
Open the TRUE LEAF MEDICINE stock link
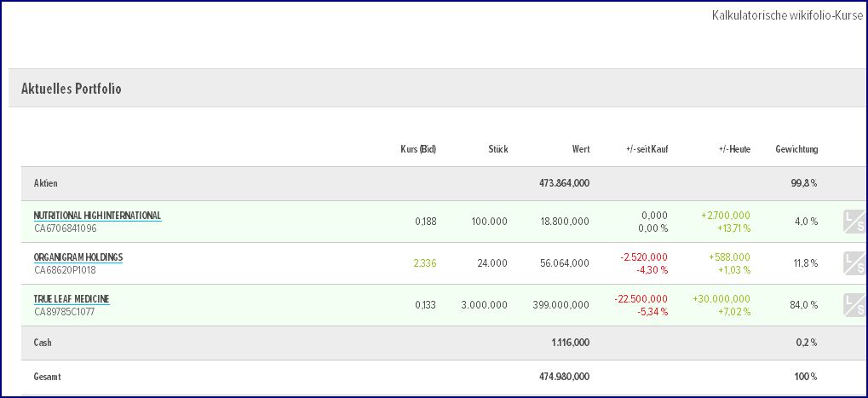pos(72,299)
